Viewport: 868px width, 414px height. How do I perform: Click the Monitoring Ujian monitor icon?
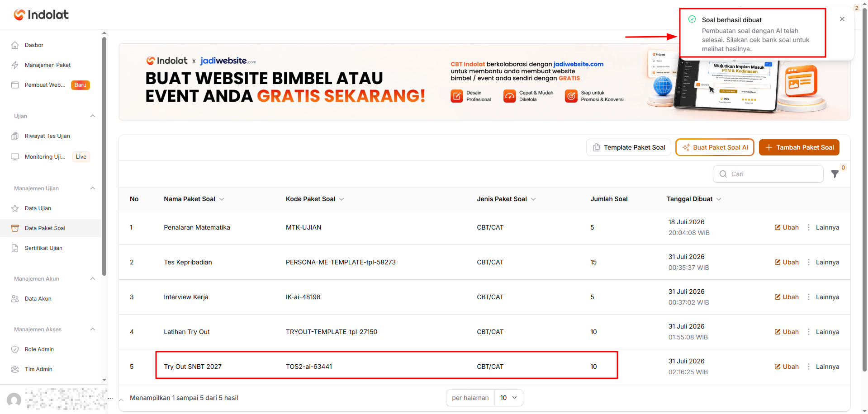tap(15, 157)
